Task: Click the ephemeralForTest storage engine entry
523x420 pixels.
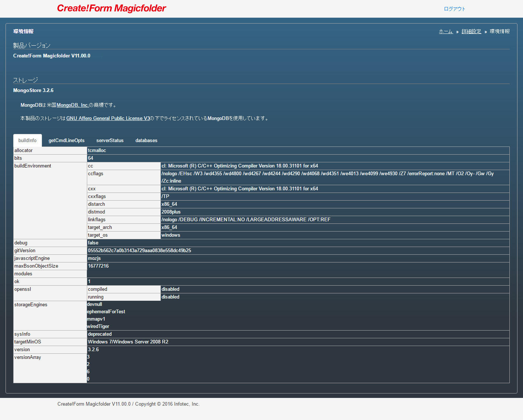Action: [106, 312]
